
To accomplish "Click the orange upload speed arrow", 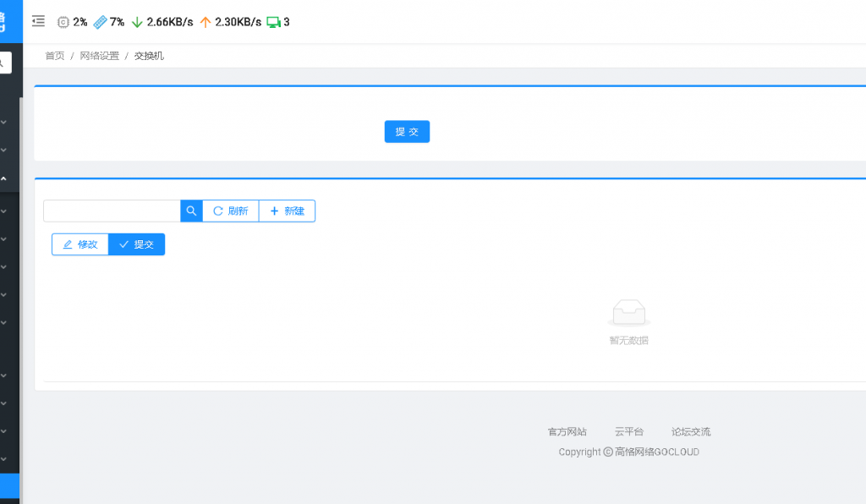I will (206, 22).
